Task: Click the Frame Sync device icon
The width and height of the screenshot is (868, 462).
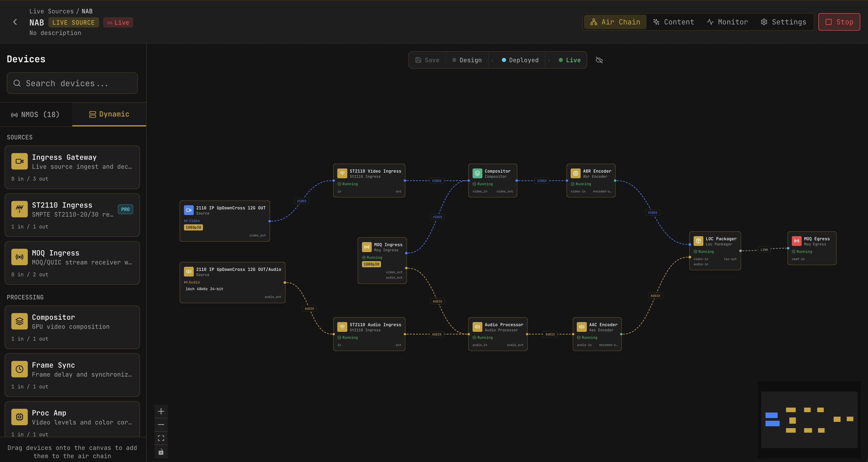Action: tap(19, 369)
